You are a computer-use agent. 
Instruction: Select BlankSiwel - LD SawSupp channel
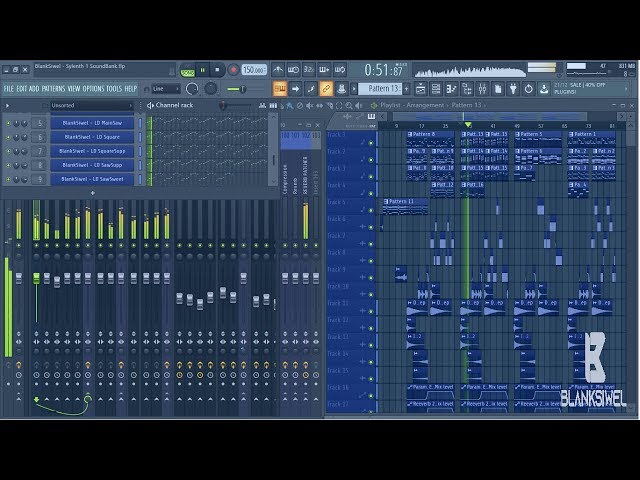92,165
